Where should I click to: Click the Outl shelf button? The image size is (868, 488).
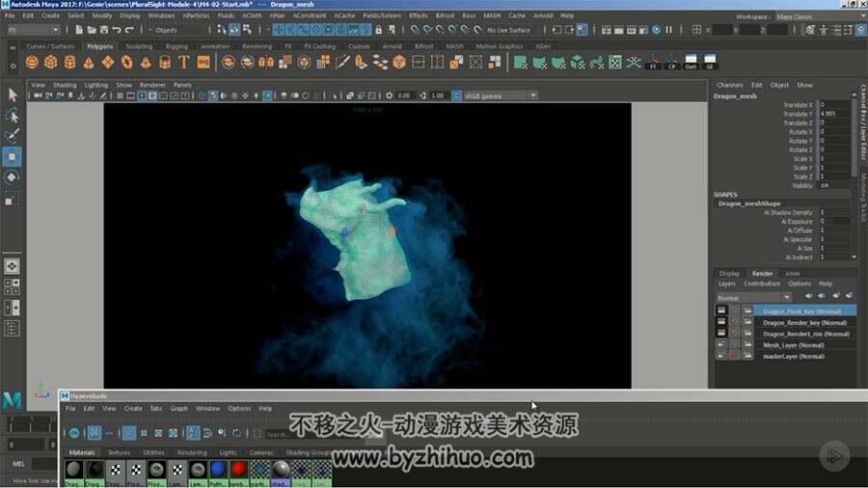click(691, 62)
